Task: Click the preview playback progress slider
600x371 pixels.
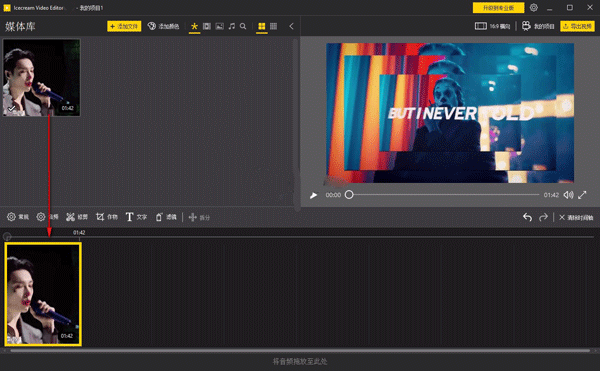Action: pos(444,195)
